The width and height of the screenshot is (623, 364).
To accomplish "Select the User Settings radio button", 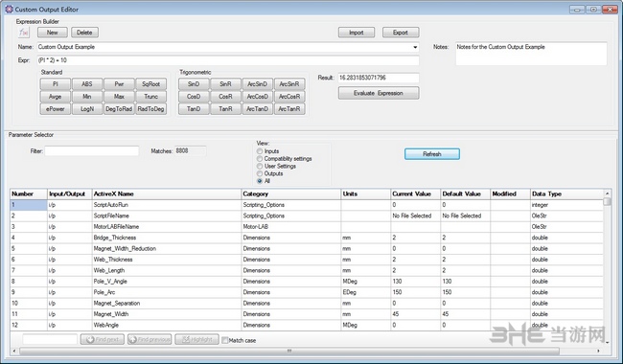I will point(260,167).
